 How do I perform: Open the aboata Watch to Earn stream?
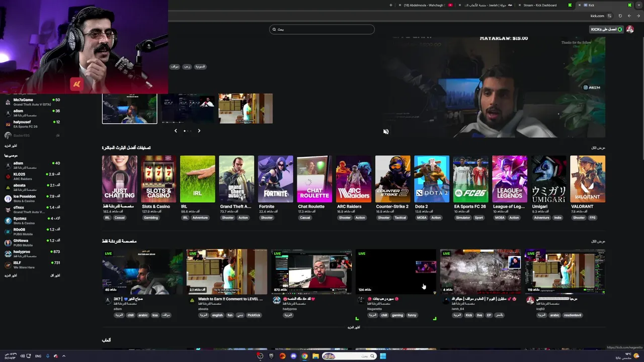tap(227, 272)
